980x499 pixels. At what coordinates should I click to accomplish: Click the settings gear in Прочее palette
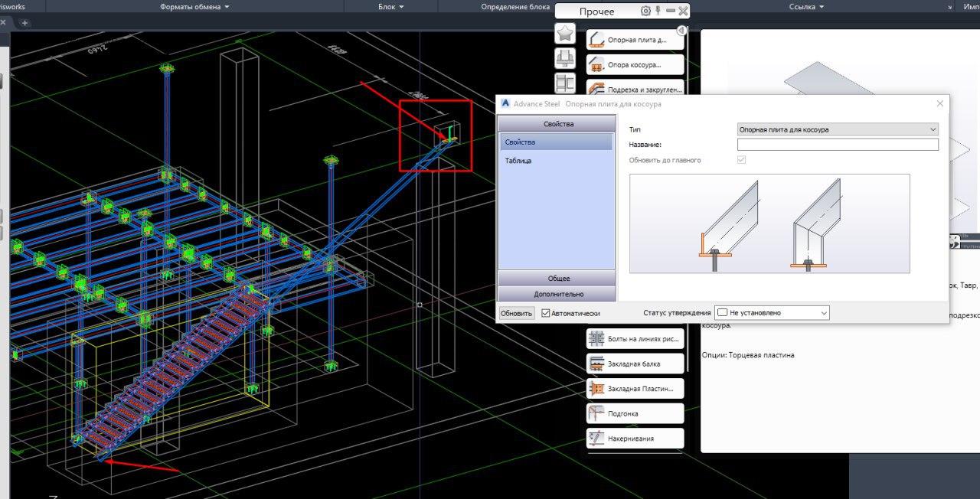coord(645,11)
